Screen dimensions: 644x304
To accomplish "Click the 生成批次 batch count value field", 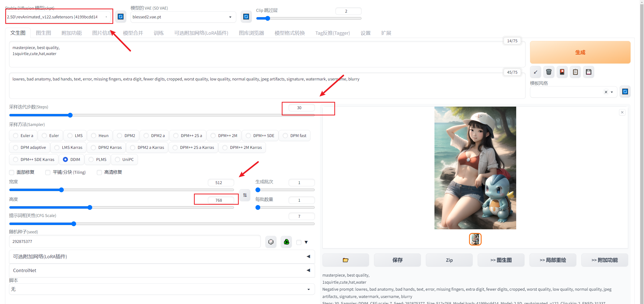I will [302, 183].
